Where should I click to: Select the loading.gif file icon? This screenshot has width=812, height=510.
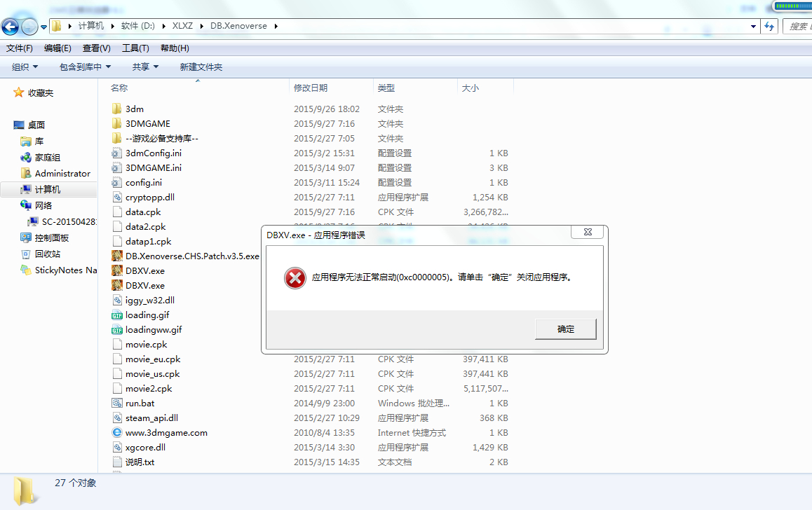(x=117, y=315)
